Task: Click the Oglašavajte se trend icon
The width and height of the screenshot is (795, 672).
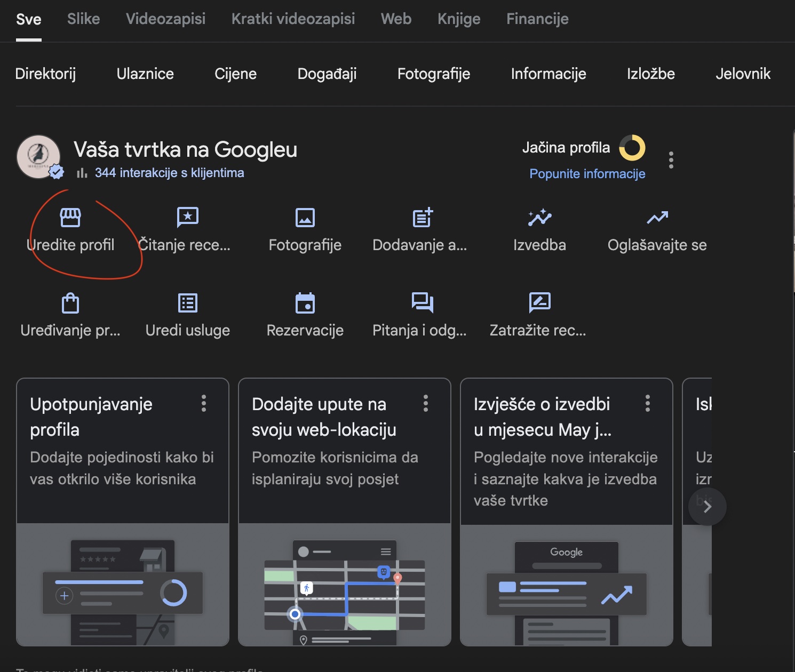Action: (657, 218)
